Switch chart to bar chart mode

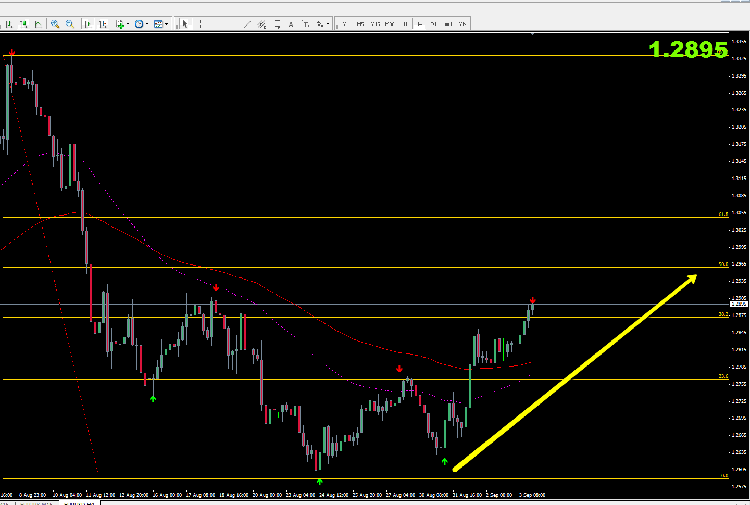click(9, 23)
